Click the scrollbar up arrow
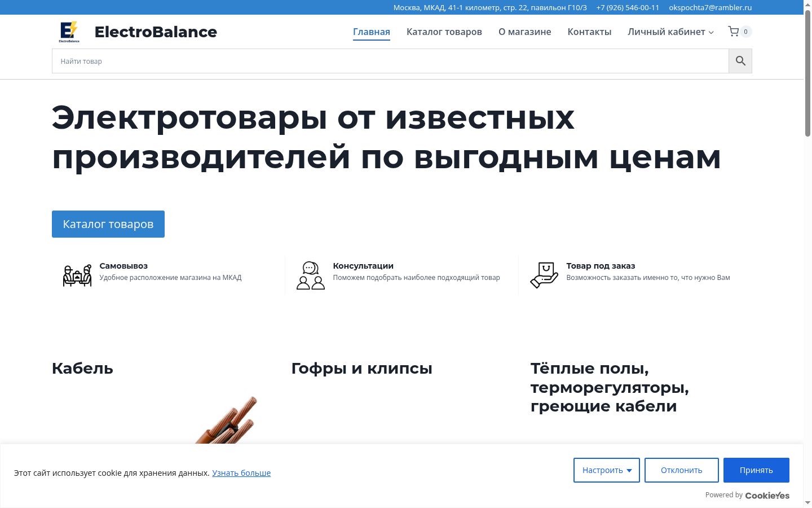Image resolution: width=812 pixels, height=508 pixels. tap(807, 5)
